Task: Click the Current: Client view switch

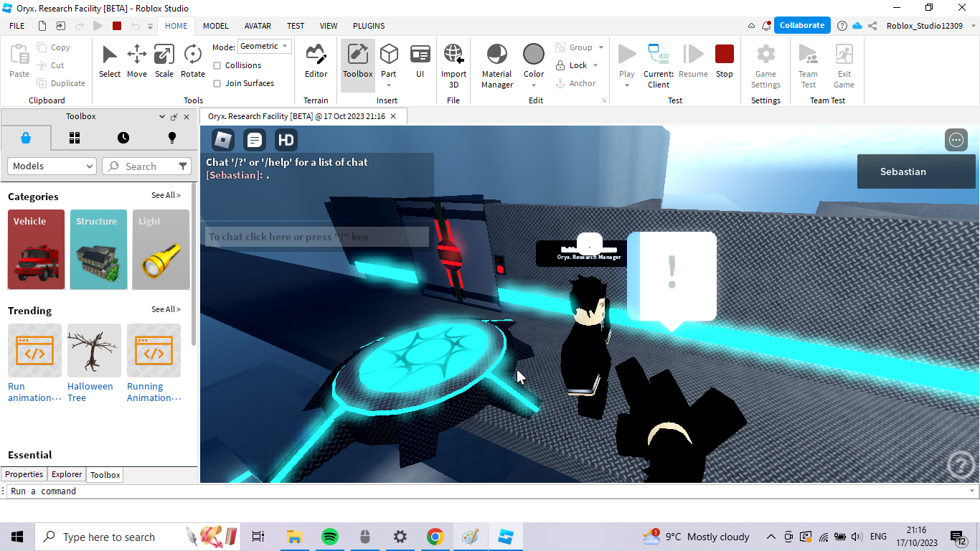Action: 659,65
